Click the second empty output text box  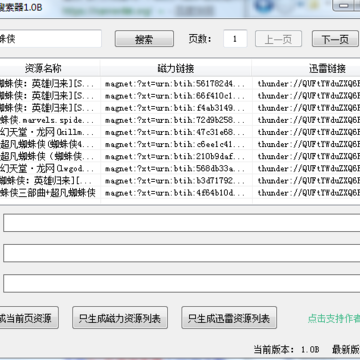(182, 253)
